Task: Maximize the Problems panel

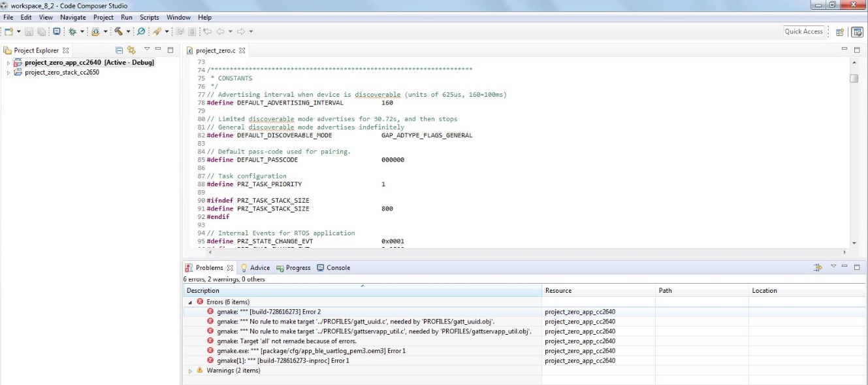Action: (x=857, y=267)
